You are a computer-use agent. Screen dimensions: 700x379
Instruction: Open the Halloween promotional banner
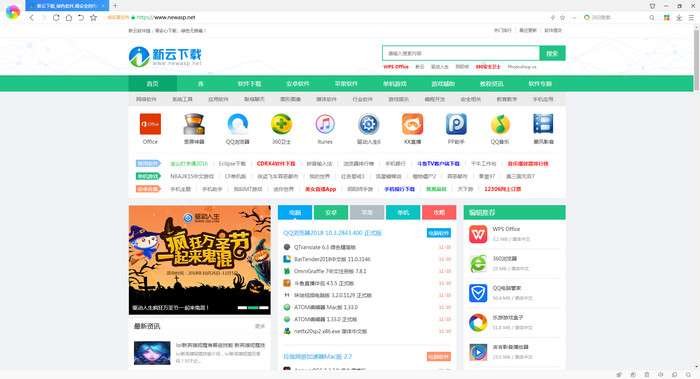pyautogui.click(x=200, y=260)
